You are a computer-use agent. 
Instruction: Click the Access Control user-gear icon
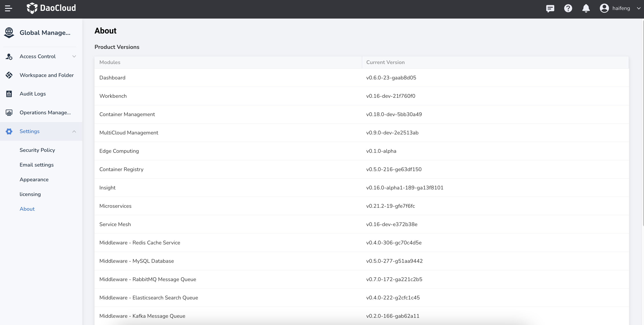(x=9, y=57)
